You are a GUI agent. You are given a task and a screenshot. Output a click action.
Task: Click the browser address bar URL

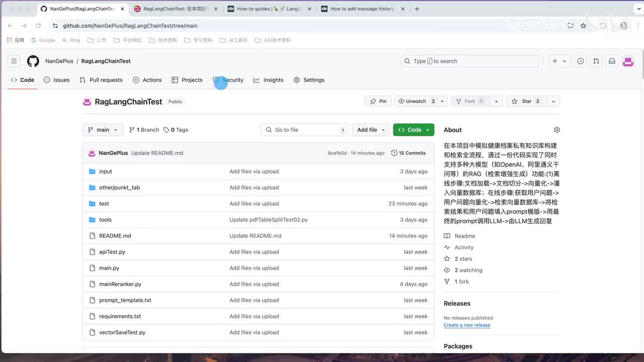pyautogui.click(x=130, y=26)
